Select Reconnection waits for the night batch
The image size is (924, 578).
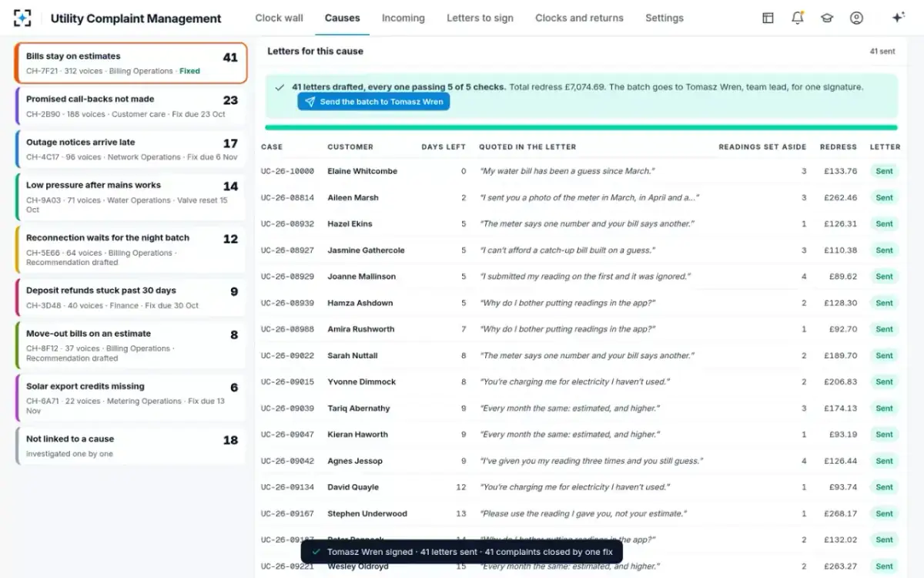pos(131,249)
